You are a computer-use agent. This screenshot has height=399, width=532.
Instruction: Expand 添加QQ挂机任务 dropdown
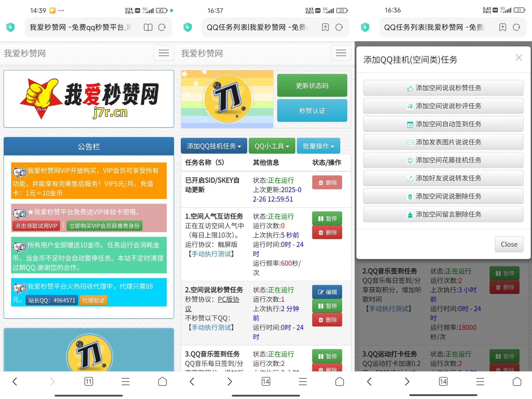[214, 146]
